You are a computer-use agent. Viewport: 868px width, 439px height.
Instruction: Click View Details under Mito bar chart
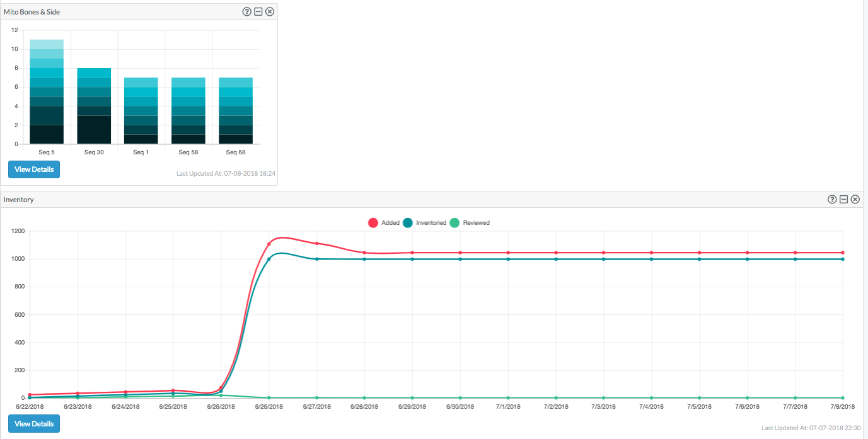[34, 169]
